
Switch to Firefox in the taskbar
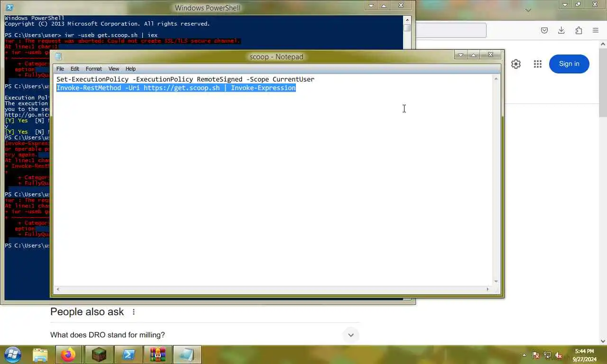pos(68,355)
